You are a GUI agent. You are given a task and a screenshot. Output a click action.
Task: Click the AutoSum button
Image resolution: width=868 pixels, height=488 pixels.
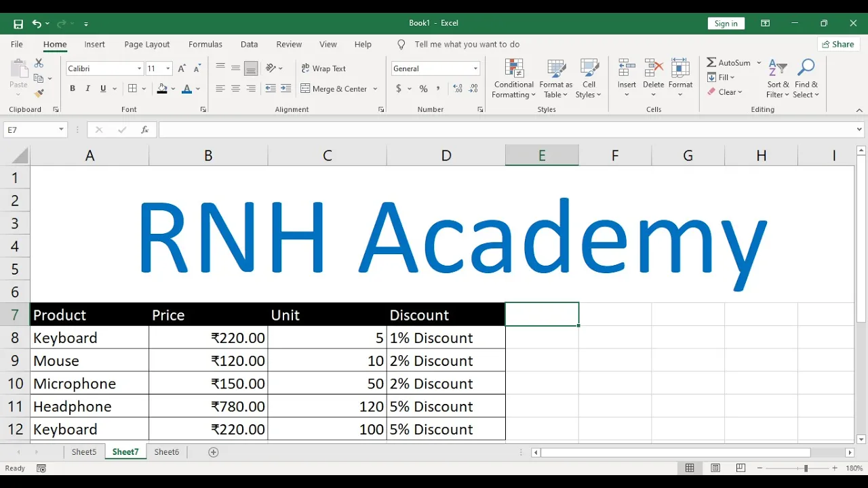pyautogui.click(x=729, y=62)
